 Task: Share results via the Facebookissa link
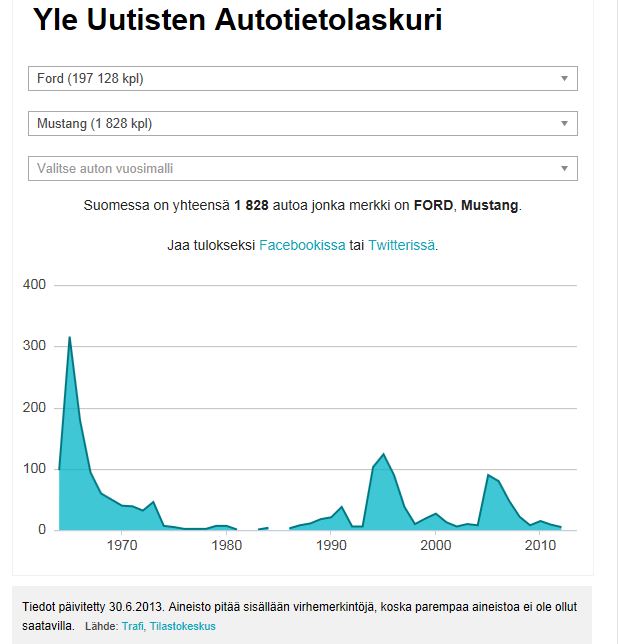click(x=302, y=245)
